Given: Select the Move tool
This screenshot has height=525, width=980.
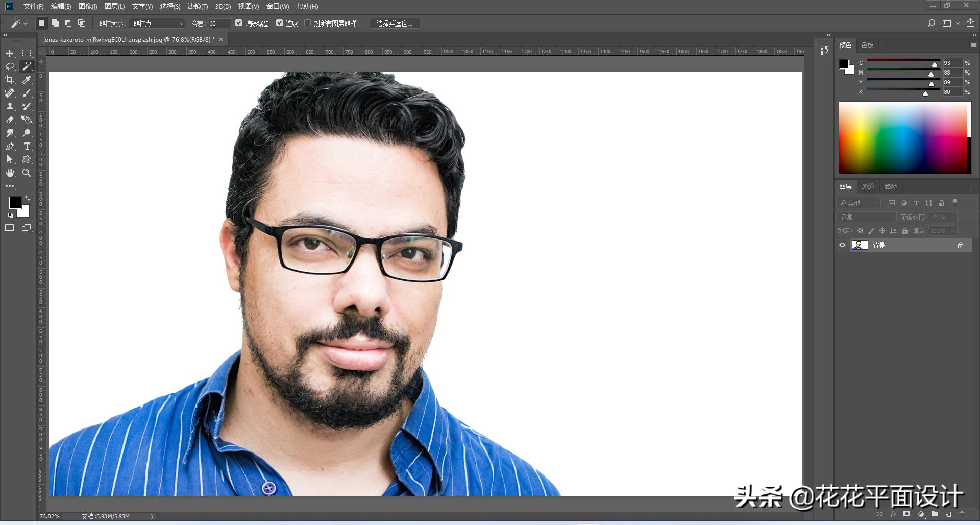Looking at the screenshot, I should click(10, 53).
